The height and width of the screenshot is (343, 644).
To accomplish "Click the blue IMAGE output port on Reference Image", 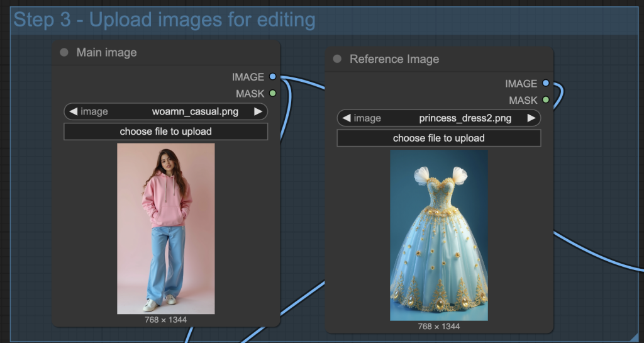I will click(545, 83).
